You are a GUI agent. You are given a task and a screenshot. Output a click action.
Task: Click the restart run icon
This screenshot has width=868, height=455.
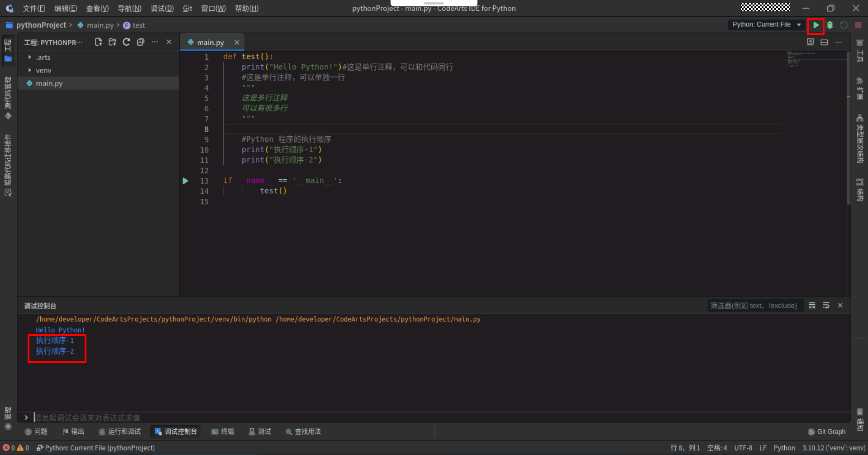coord(844,25)
